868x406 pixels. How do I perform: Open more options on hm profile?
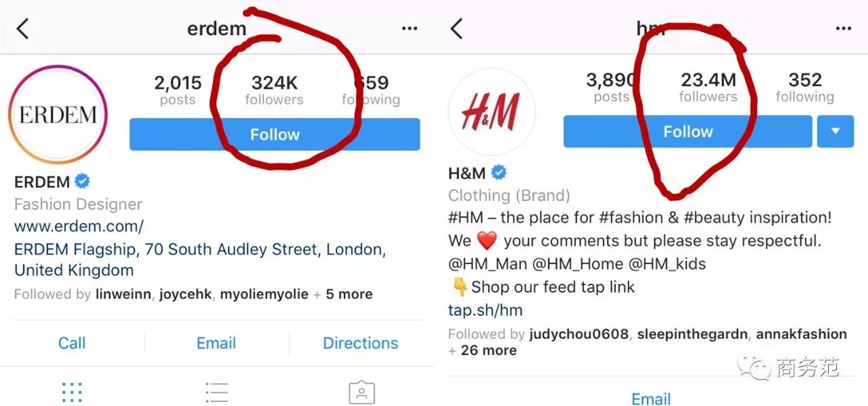844,29
